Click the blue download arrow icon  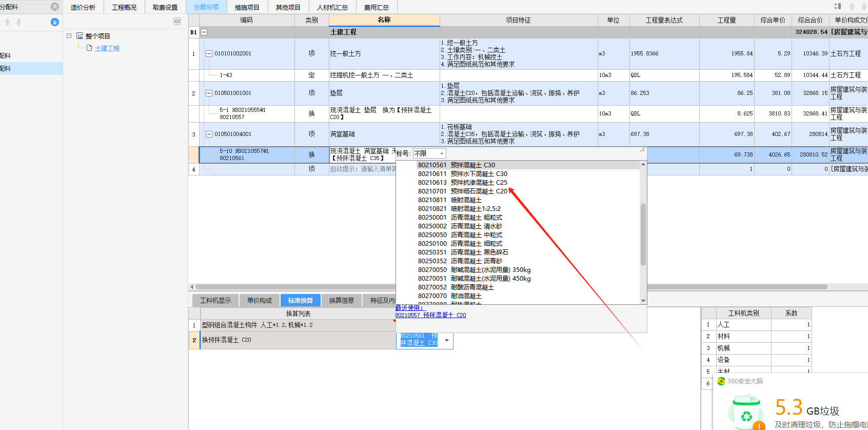(55, 22)
